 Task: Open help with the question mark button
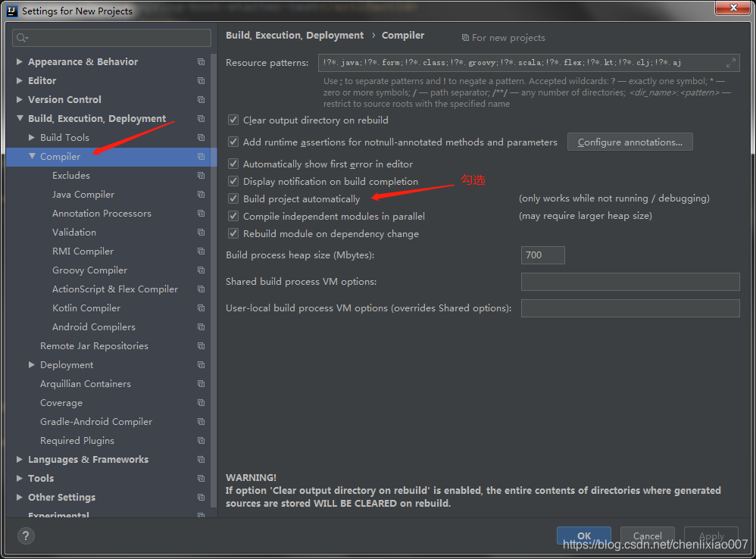tap(26, 536)
